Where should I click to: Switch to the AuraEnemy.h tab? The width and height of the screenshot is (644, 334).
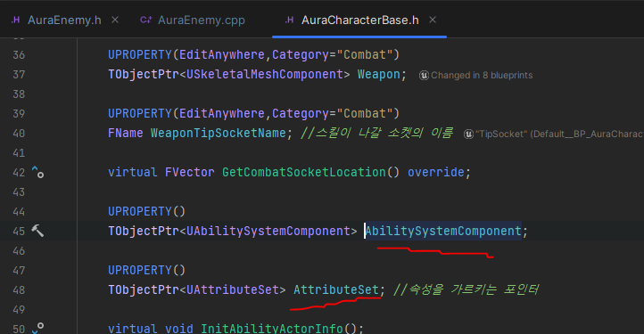coord(64,20)
